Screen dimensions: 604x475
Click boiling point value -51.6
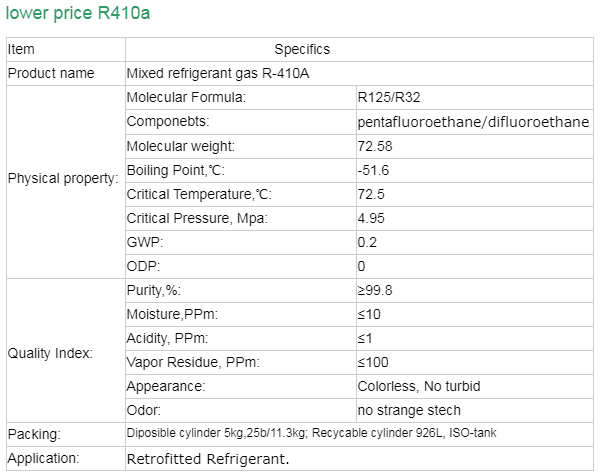[x=373, y=170]
